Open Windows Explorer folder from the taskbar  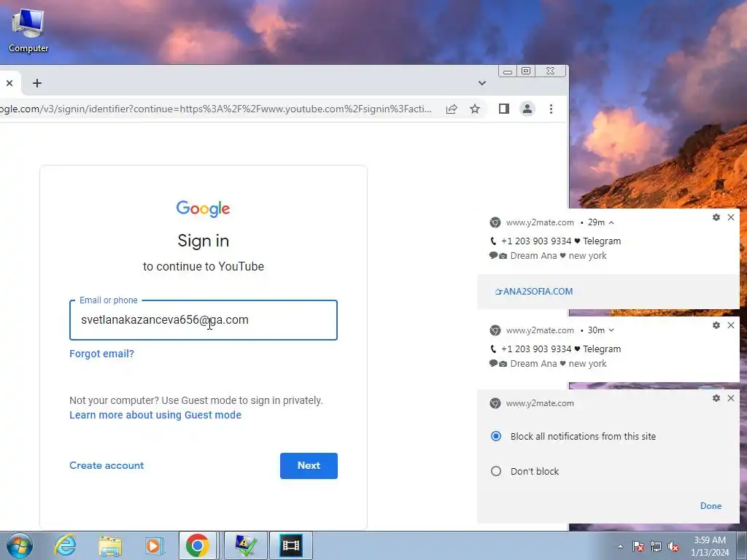tap(110, 545)
